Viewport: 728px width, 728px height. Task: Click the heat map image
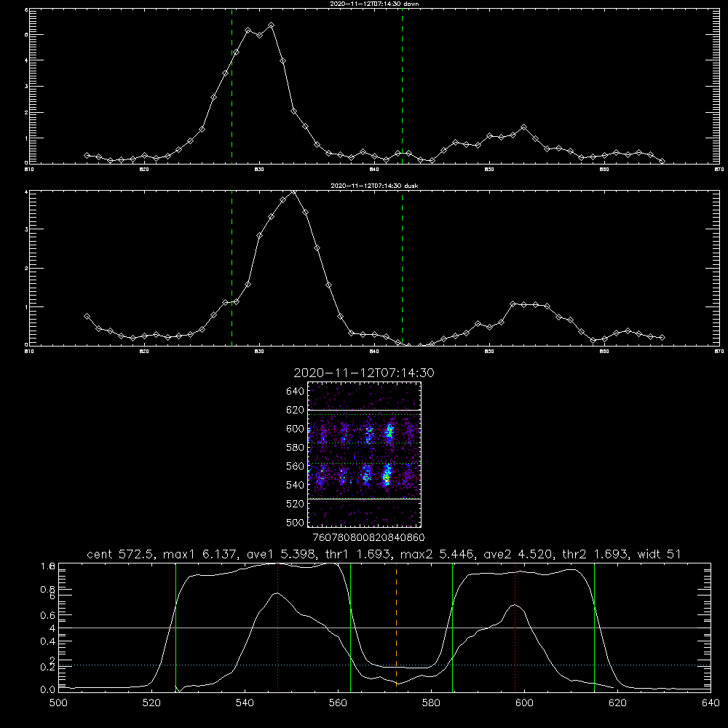tap(365, 454)
